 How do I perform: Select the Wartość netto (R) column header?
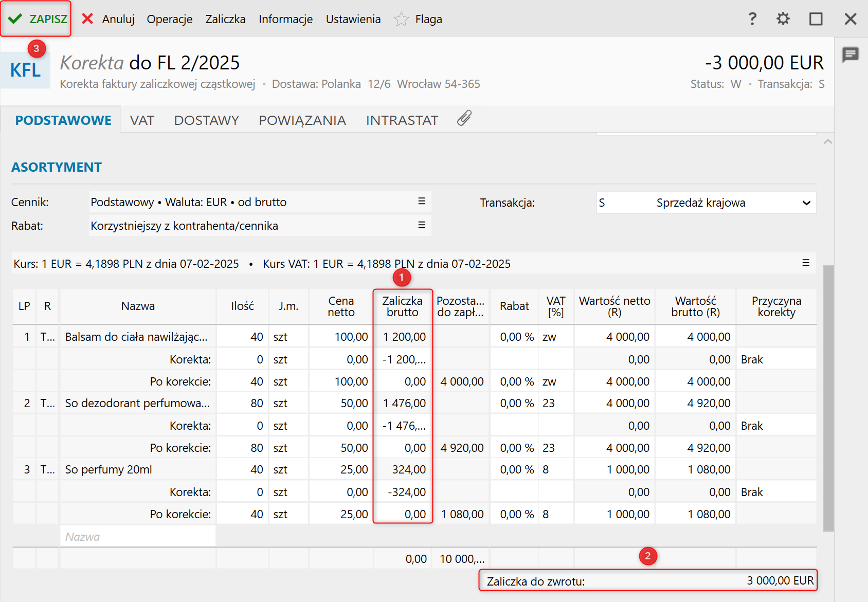[614, 306]
